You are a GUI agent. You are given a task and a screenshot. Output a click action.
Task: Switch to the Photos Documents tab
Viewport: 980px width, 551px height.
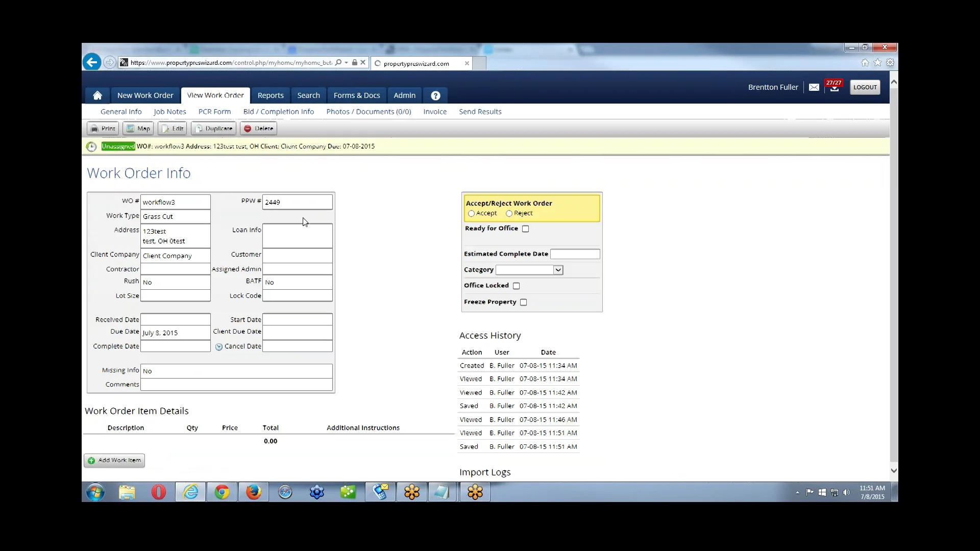click(x=369, y=111)
